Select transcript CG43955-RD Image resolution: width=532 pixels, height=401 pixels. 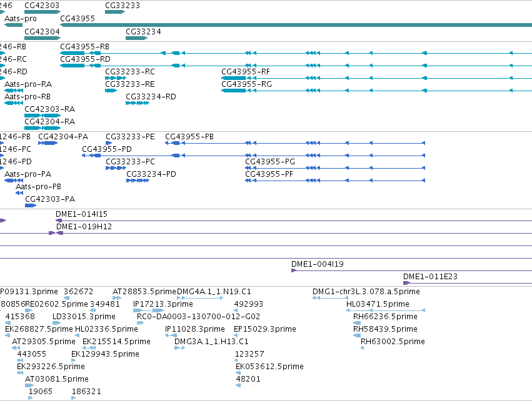coord(85,59)
